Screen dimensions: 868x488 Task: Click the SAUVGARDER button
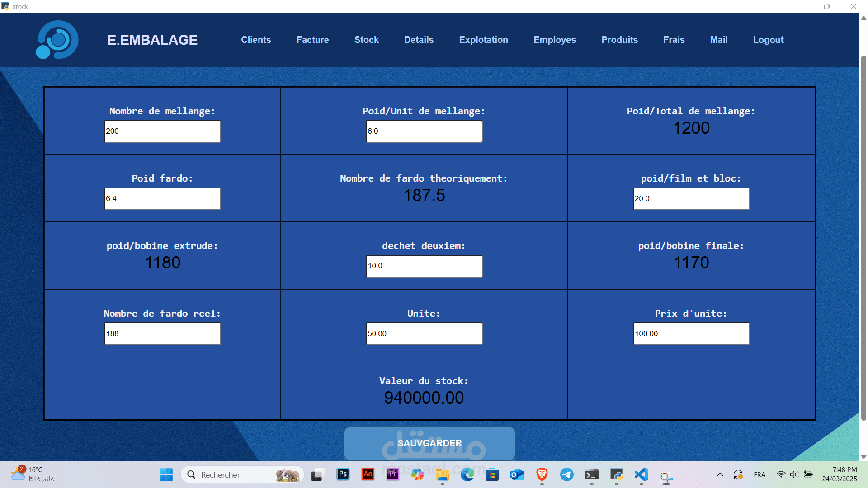coord(429,443)
